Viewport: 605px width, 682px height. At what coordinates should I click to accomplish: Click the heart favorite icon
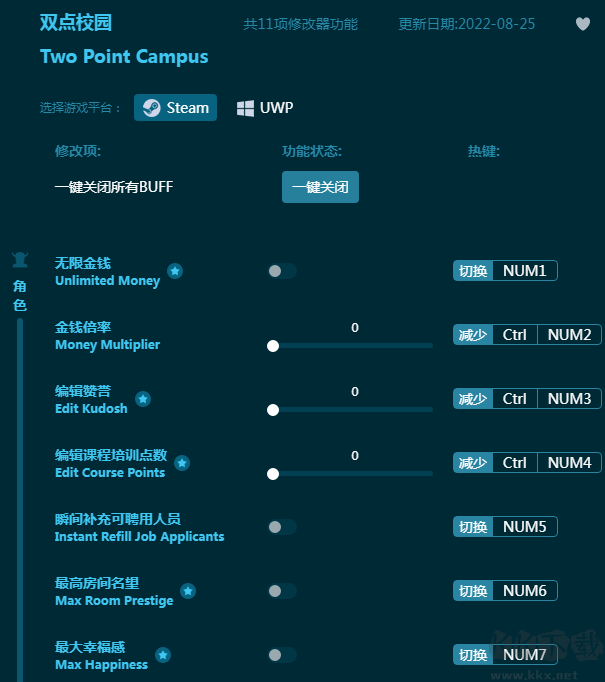[x=583, y=25]
